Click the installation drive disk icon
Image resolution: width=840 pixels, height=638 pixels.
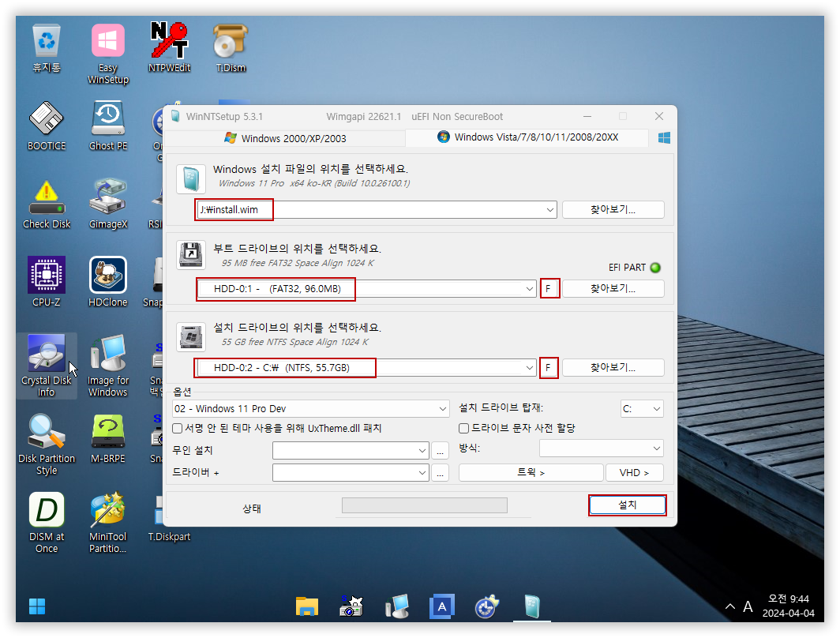pyautogui.click(x=191, y=336)
